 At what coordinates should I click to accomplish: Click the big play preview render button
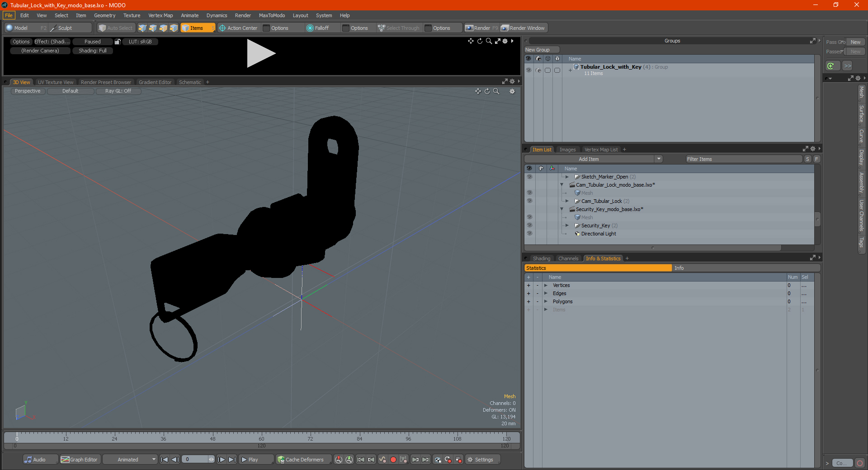tap(261, 53)
